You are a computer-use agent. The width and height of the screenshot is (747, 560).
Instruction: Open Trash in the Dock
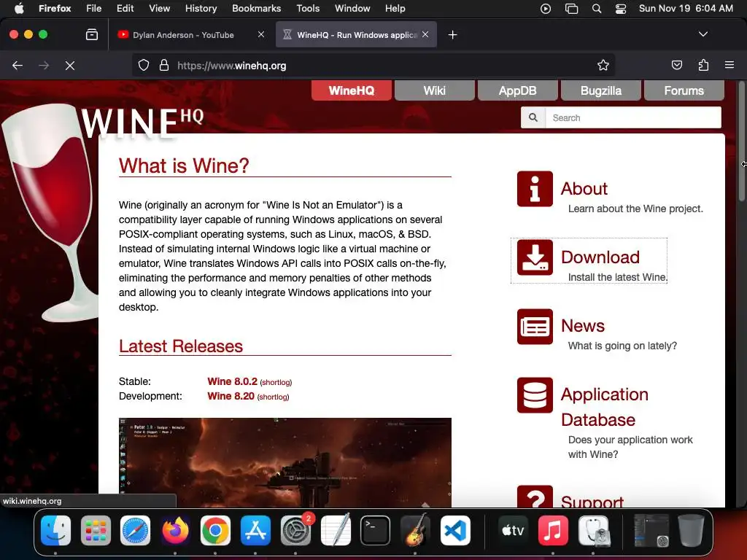(691, 531)
